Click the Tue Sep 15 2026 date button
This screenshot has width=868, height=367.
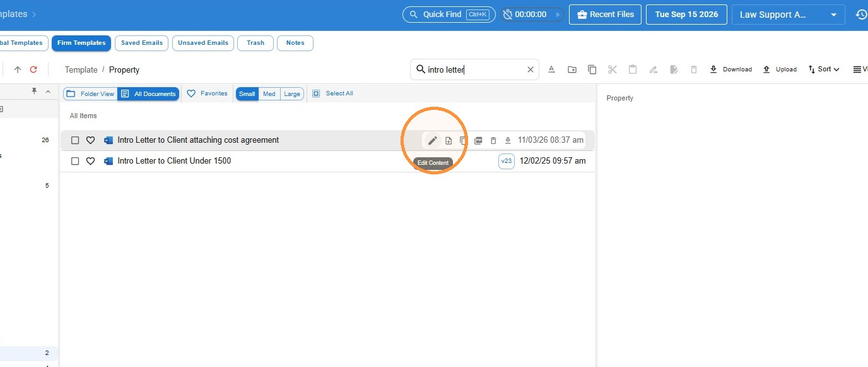(686, 15)
